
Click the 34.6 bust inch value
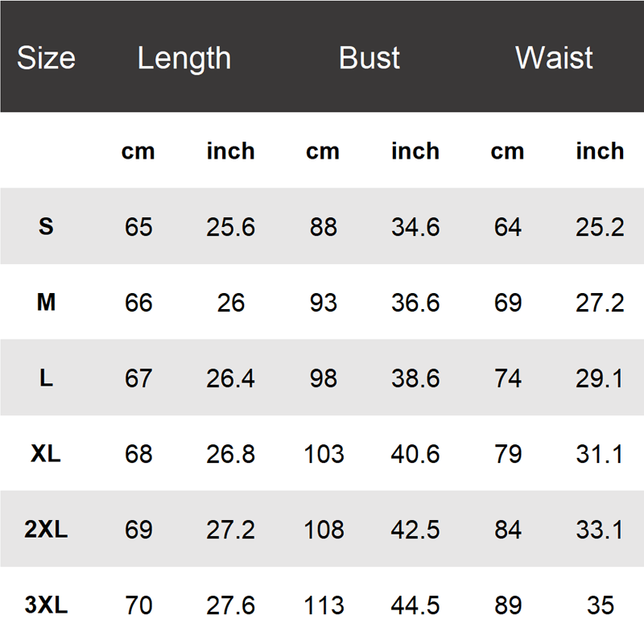click(x=415, y=227)
